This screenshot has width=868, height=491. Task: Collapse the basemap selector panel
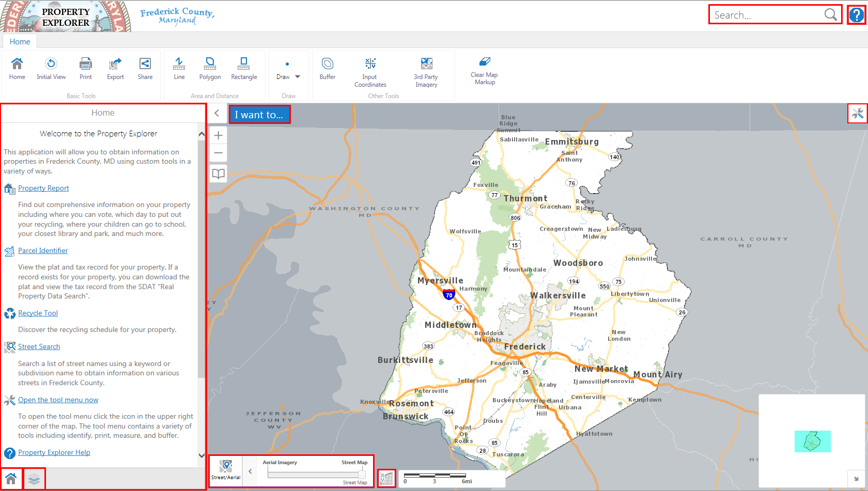pos(250,470)
